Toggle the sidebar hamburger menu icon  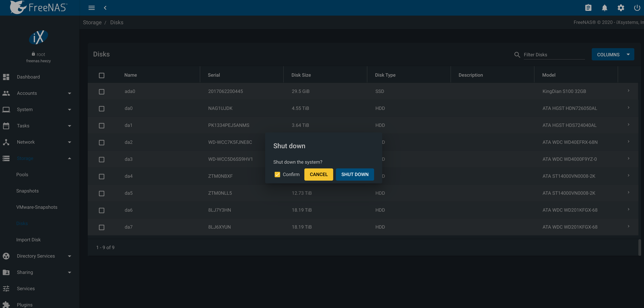91,8
